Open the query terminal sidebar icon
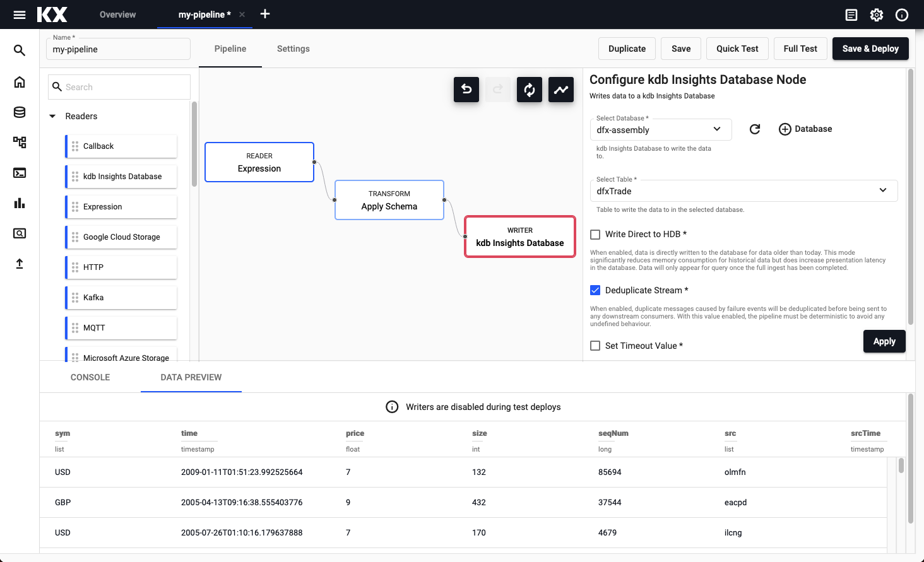 (20, 173)
